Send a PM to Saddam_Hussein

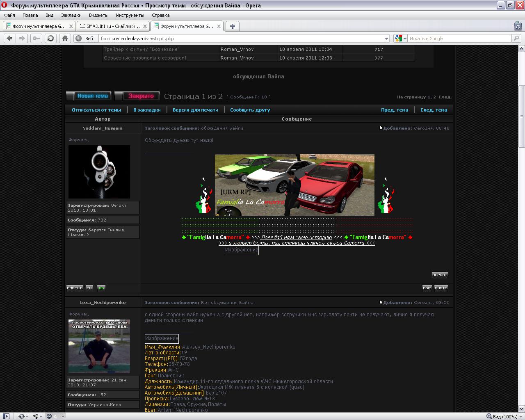click(89, 288)
